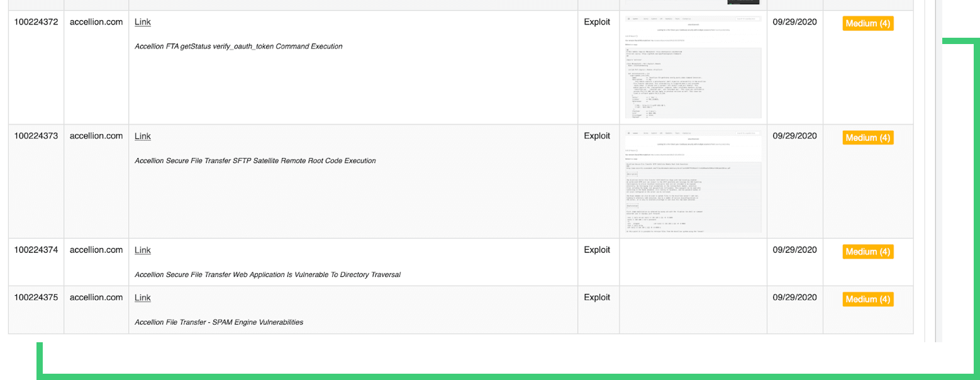Click the ID 100224375 cell
980x380 pixels.
pos(36,298)
